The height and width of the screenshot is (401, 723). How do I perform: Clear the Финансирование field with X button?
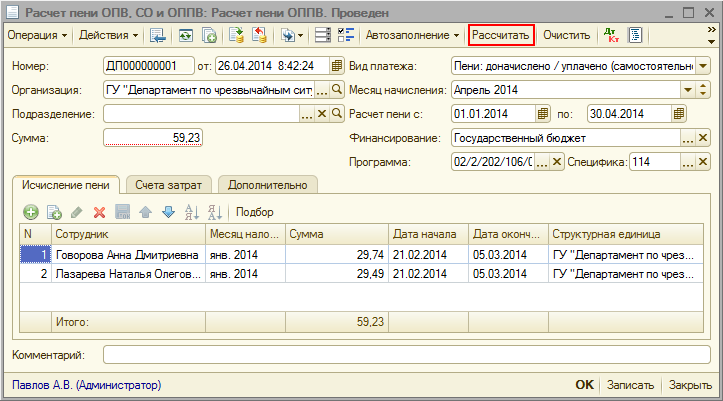pos(703,137)
